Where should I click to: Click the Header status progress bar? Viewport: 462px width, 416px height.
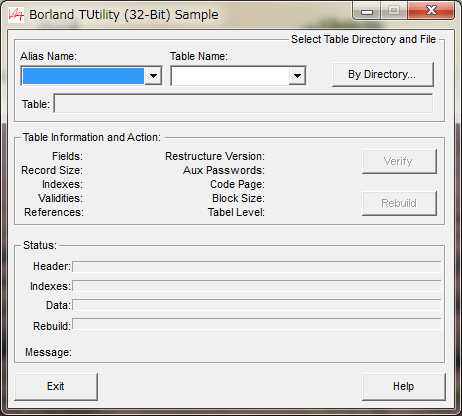pos(257,267)
